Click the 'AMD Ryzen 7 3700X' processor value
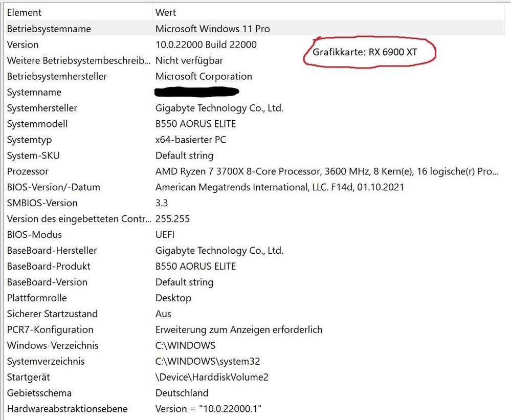This screenshot has width=511, height=420. coord(326,171)
